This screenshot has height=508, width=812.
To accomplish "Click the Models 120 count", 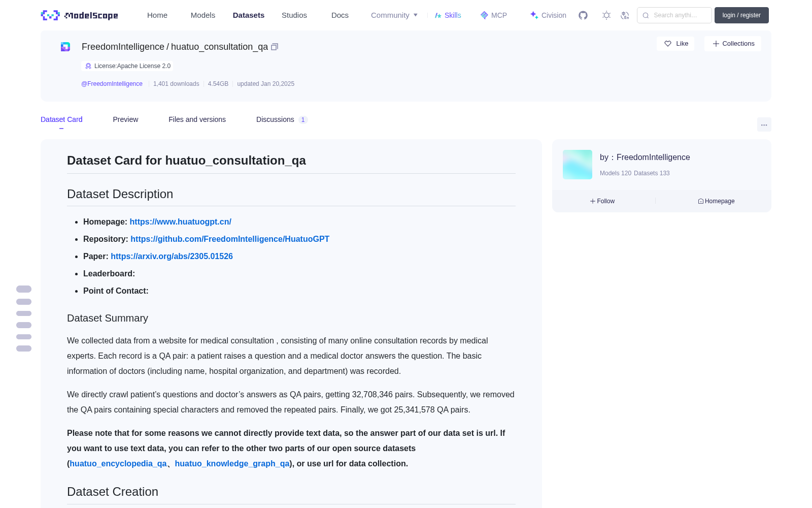I will (616, 173).
